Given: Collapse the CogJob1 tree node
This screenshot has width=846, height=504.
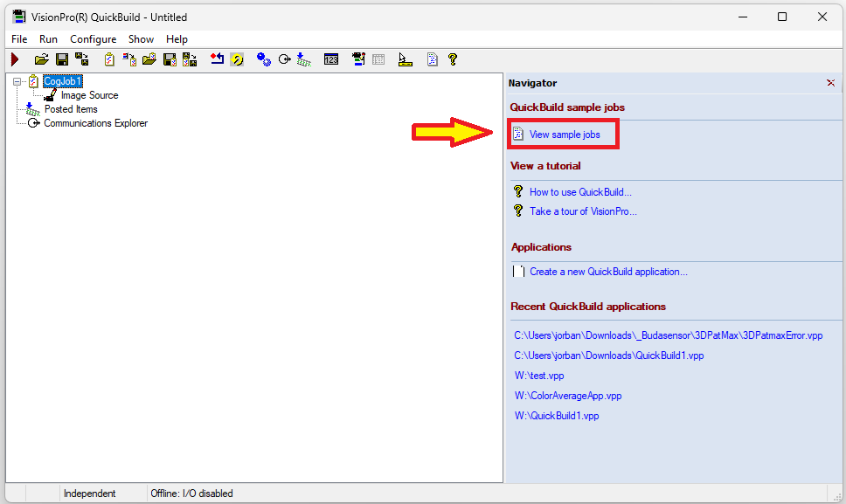Looking at the screenshot, I should [x=17, y=81].
